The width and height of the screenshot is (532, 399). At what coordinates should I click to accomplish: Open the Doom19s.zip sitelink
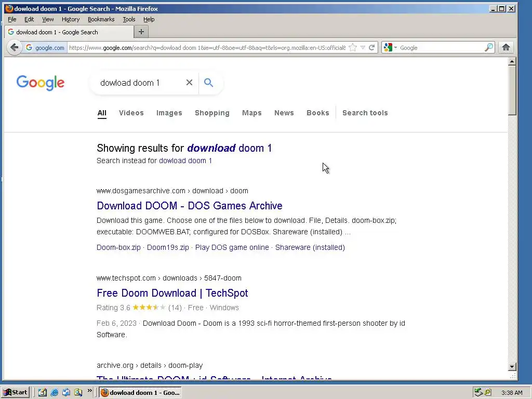tap(168, 247)
